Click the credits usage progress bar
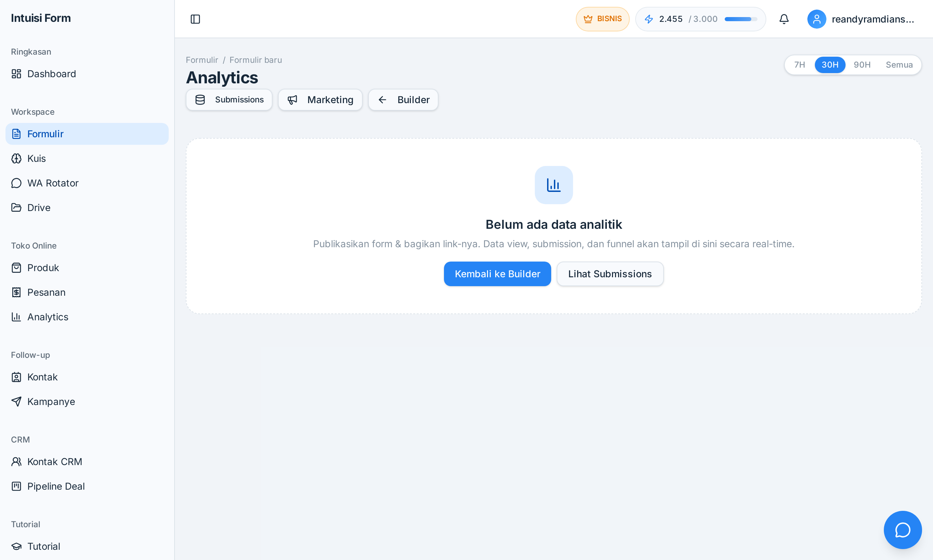 (740, 19)
